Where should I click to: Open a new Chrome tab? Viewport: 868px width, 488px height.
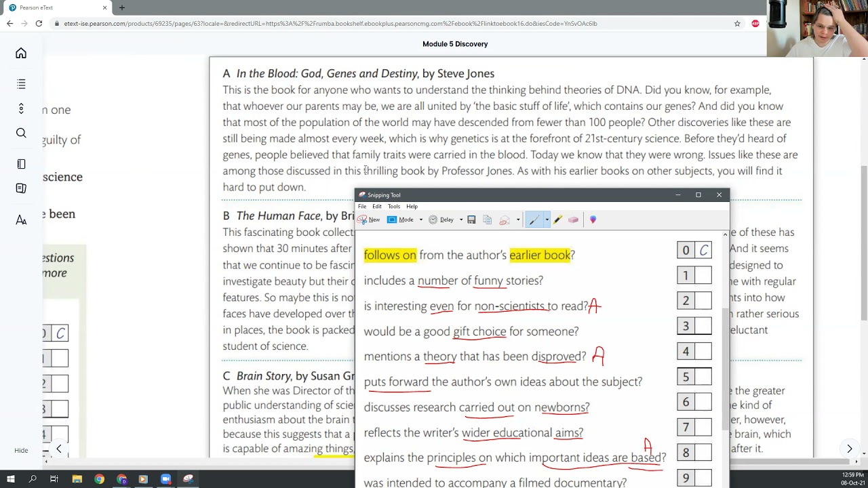pos(122,7)
